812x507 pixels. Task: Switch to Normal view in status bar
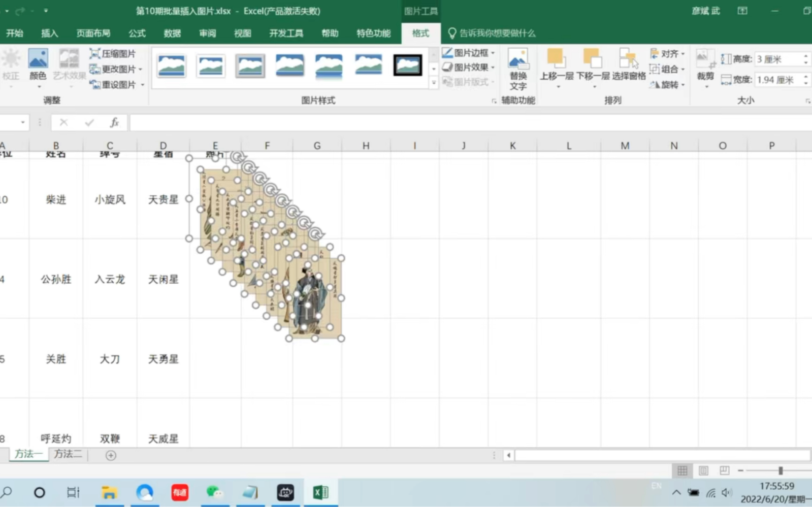(682, 470)
